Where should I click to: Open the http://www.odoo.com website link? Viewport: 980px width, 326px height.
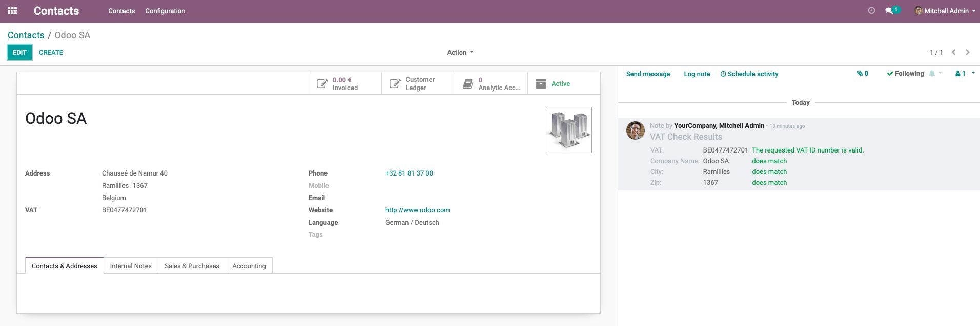click(417, 210)
